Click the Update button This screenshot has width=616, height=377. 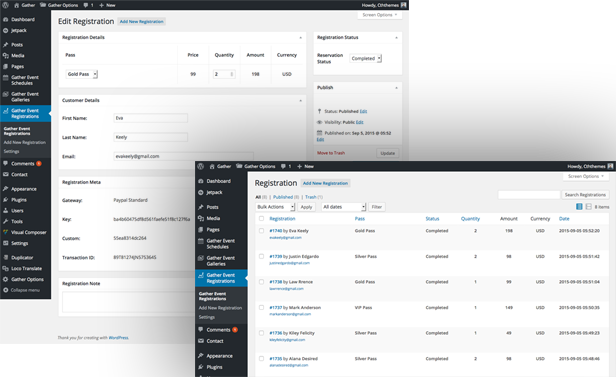pyautogui.click(x=387, y=153)
